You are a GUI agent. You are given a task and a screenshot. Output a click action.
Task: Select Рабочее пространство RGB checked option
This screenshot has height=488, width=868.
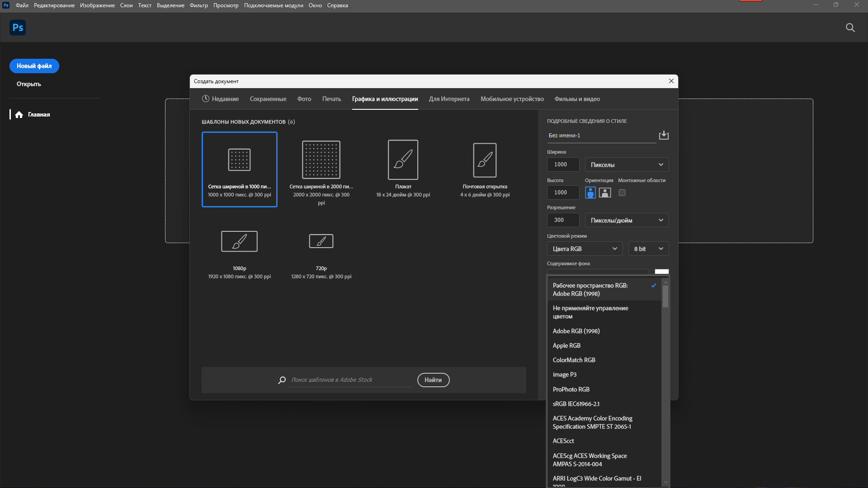pyautogui.click(x=604, y=290)
